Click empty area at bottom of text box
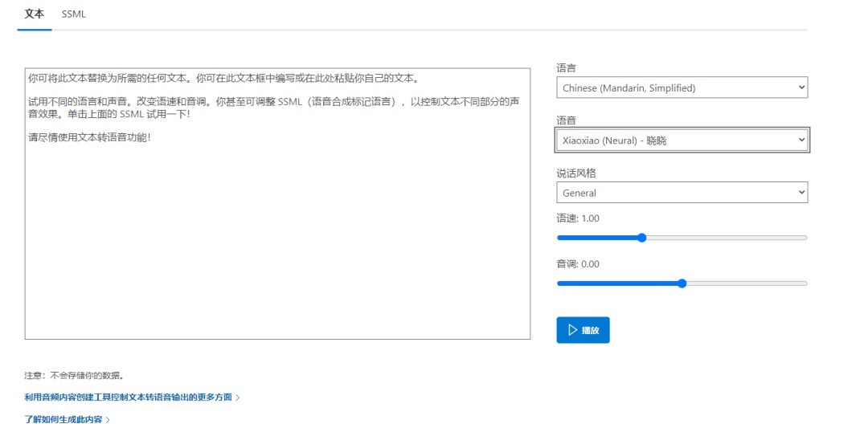The height and width of the screenshot is (436, 868). point(277,305)
